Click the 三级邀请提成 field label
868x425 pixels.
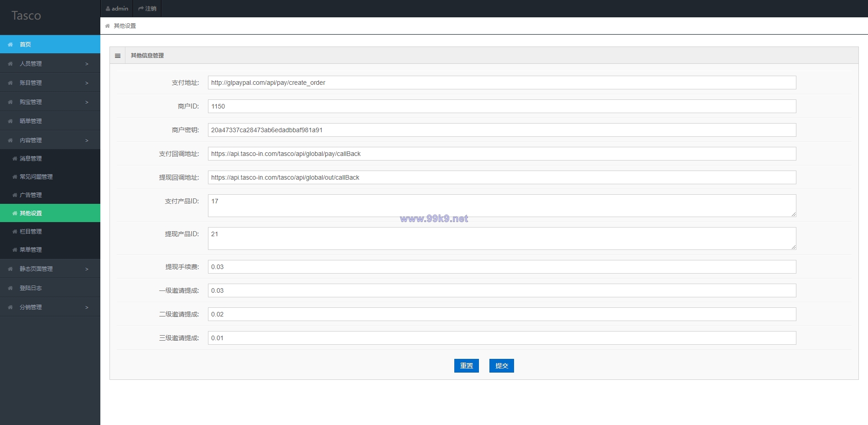point(179,338)
